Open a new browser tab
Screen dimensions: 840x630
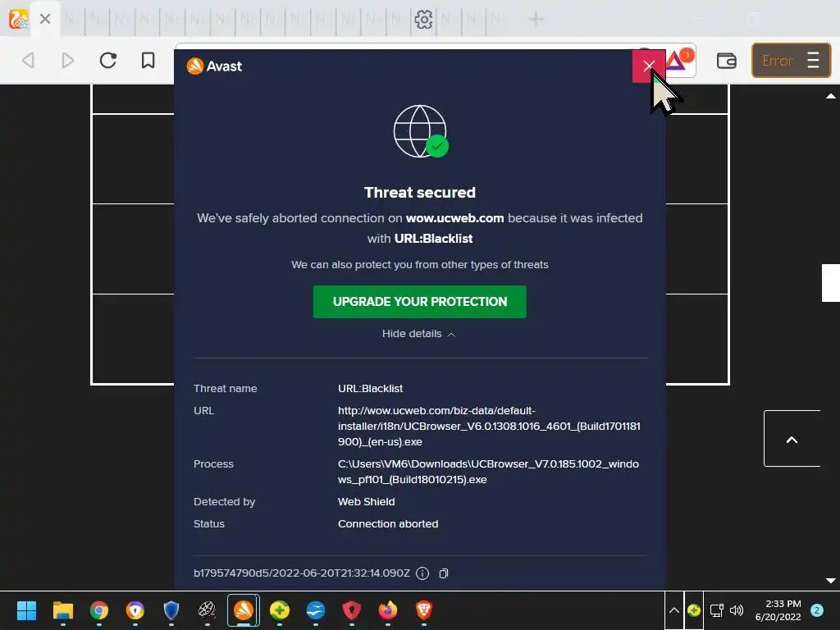pos(536,20)
